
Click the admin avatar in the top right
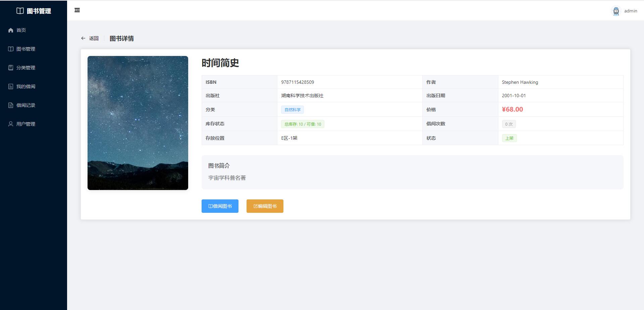616,11
